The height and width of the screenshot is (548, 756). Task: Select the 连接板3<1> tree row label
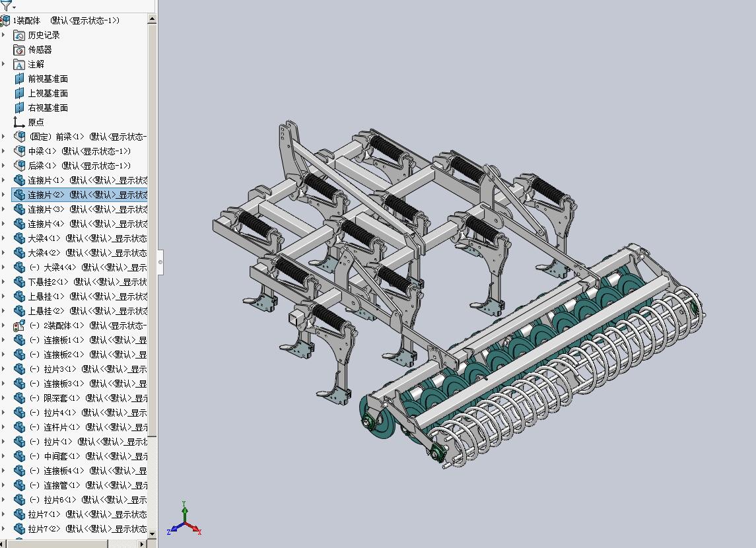[x=88, y=383]
